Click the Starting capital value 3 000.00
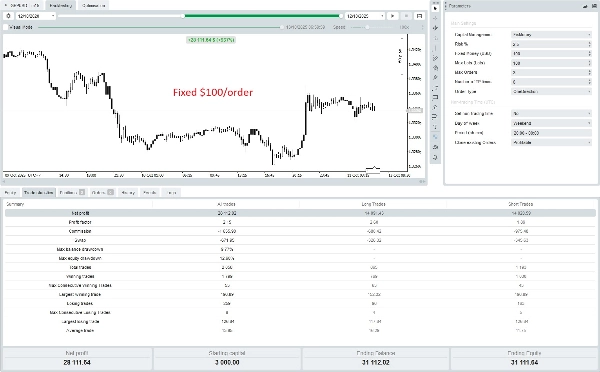 [227, 362]
